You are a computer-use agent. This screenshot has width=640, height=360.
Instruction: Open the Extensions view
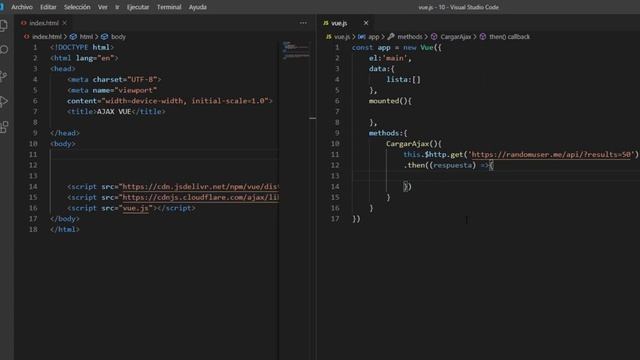pos(4,127)
